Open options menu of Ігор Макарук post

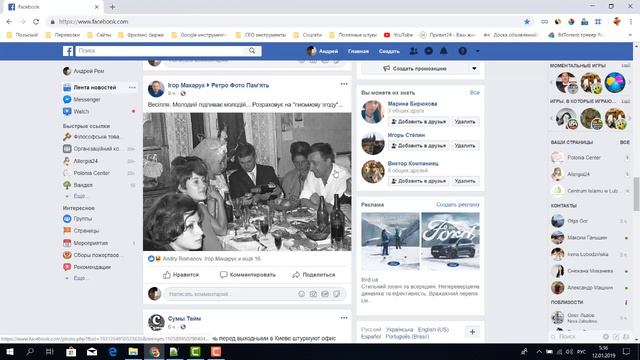click(x=344, y=84)
